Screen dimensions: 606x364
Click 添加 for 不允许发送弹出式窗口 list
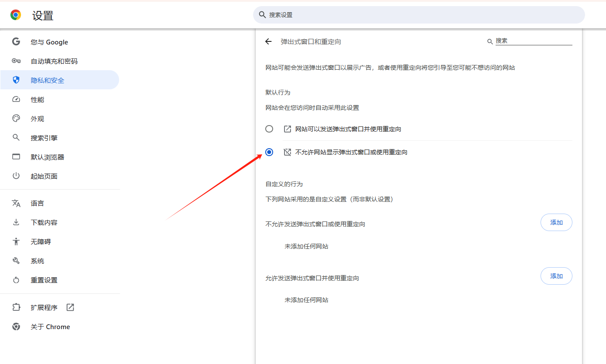coord(556,222)
